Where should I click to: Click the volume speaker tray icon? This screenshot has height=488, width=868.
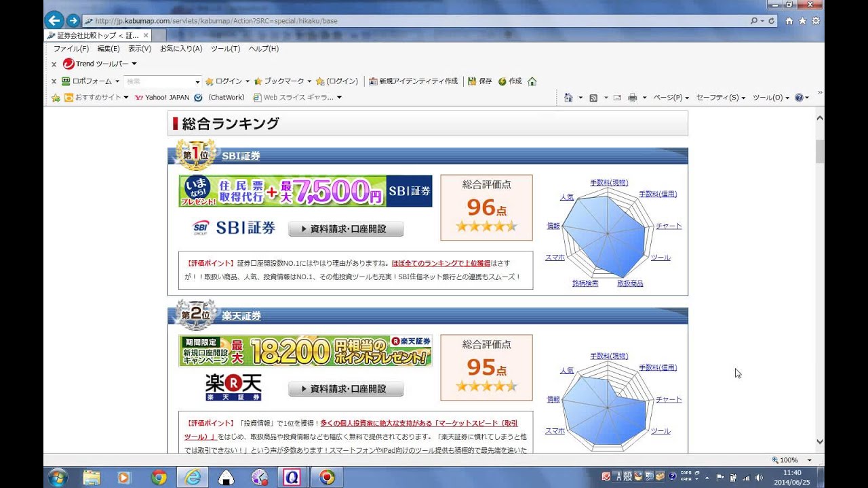(758, 477)
